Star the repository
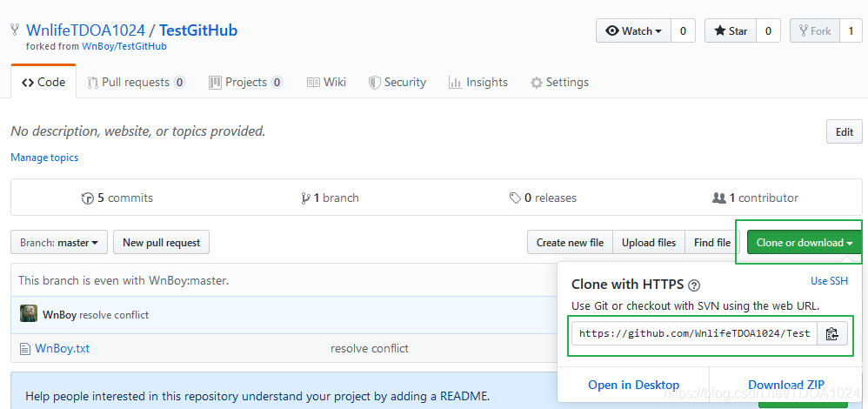868x409 pixels. click(x=731, y=31)
